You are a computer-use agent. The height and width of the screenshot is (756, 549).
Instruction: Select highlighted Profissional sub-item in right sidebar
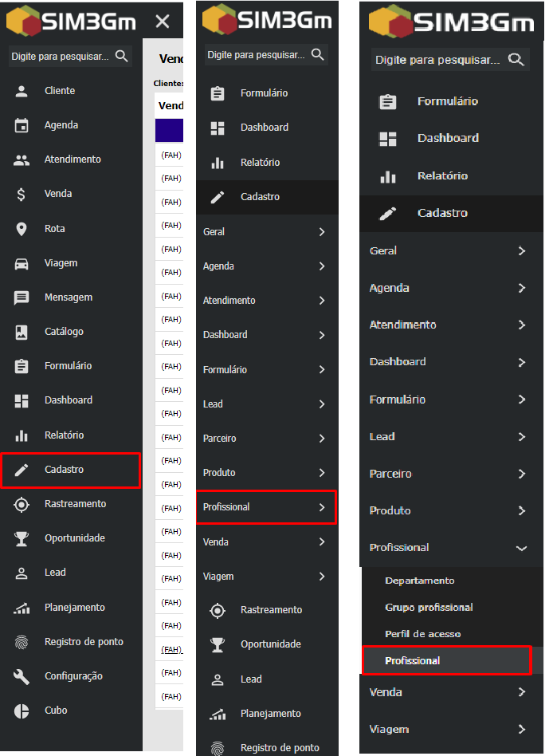coord(447,660)
